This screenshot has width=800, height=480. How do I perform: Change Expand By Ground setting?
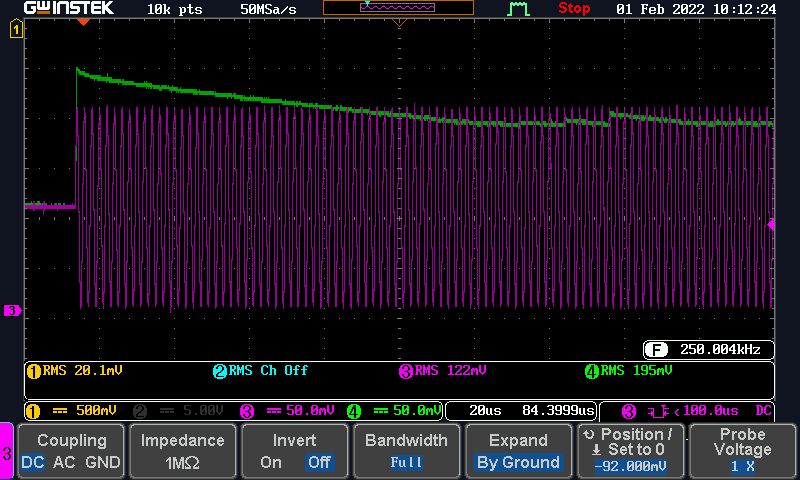[518, 451]
